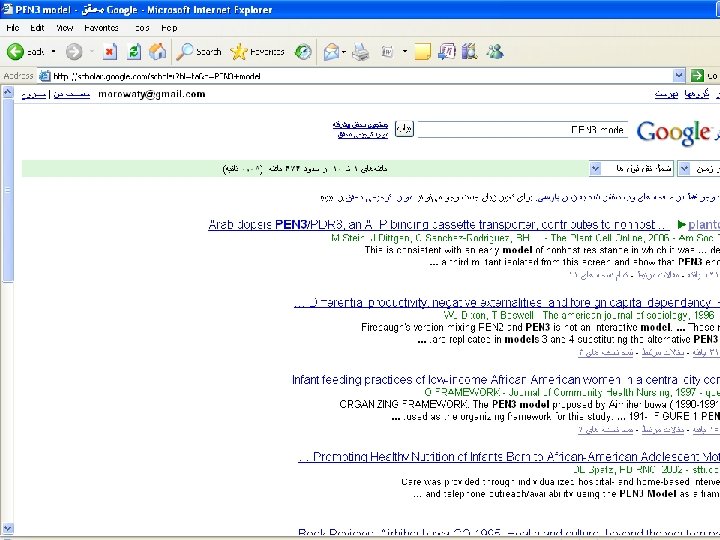Screen dimensions: 720x540
Task: Click the green Go arrow button
Action: [x=698, y=76]
